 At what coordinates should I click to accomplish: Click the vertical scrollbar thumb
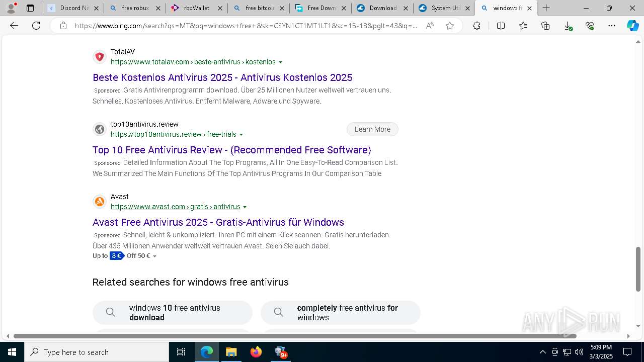[x=638, y=269]
